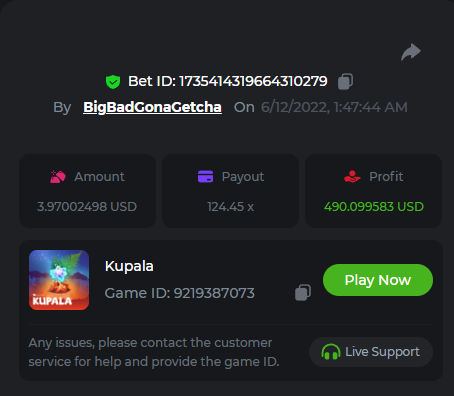Copy the Bet ID with copy icon
Image resolution: width=454 pixels, height=396 pixels.
[x=345, y=81]
